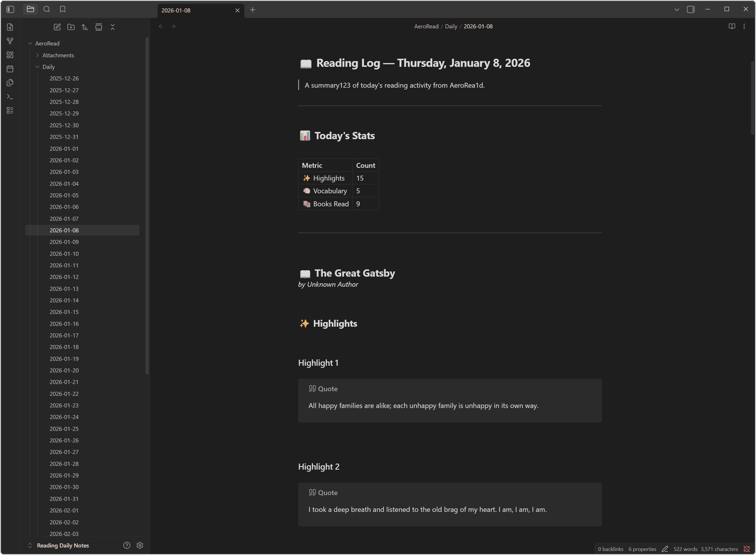Open the 2026-01-15 note

pos(64,312)
